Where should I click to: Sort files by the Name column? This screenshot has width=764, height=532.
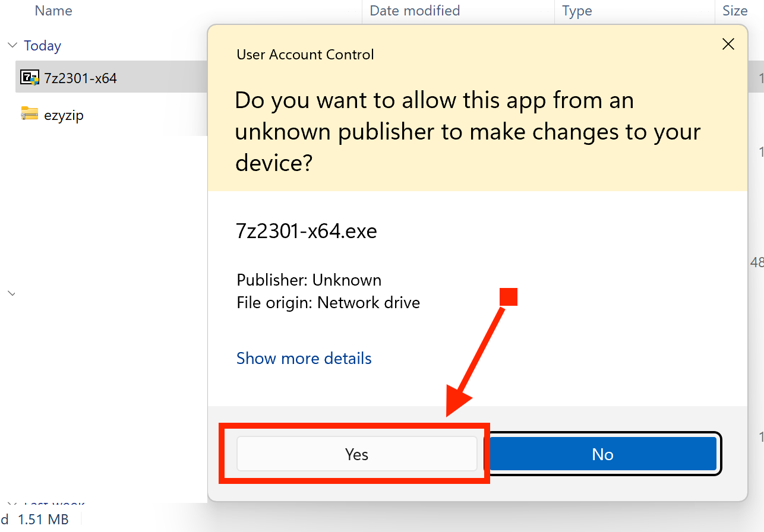tap(53, 11)
